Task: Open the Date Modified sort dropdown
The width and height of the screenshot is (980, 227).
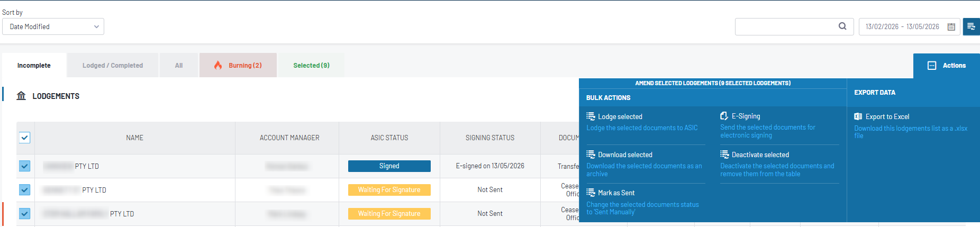Action: tap(53, 26)
